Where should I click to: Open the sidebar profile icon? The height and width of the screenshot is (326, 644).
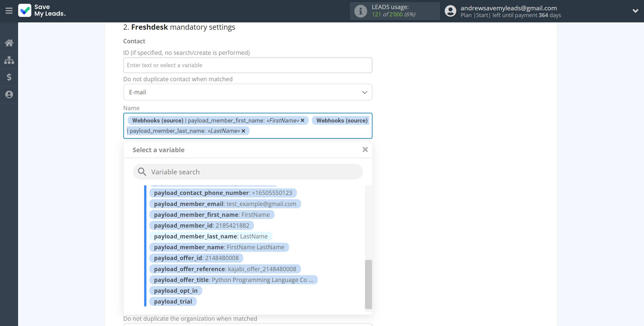tap(9, 95)
